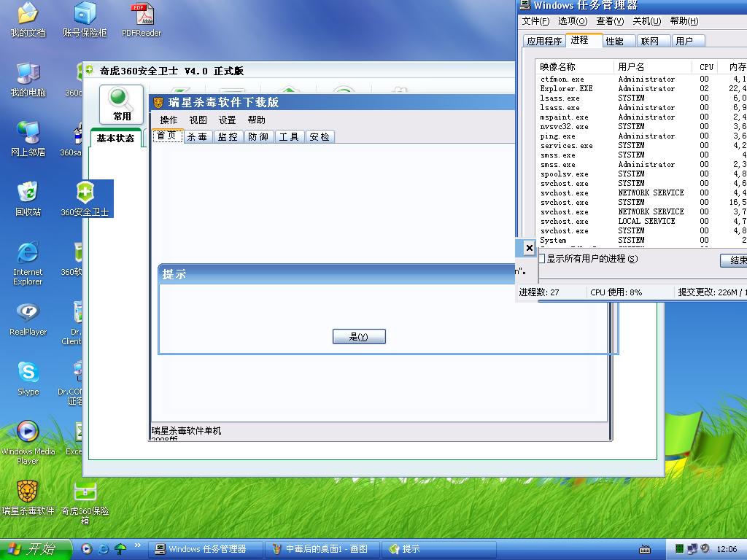
Task: Click the 360安全卫士 title bar logo icon
Action: pos(90,71)
